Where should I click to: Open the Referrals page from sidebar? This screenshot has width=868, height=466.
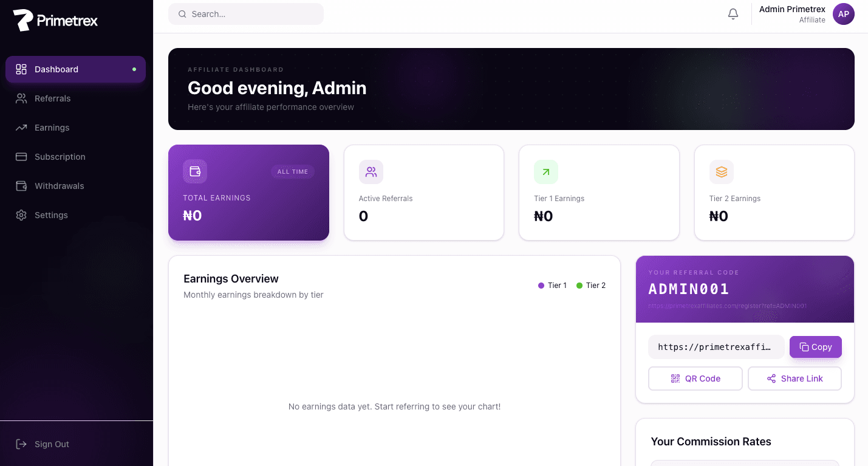52,98
